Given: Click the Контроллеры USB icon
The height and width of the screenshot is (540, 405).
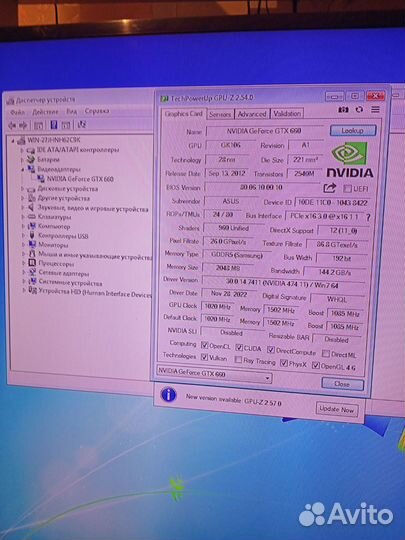Looking at the screenshot, I should (32, 236).
